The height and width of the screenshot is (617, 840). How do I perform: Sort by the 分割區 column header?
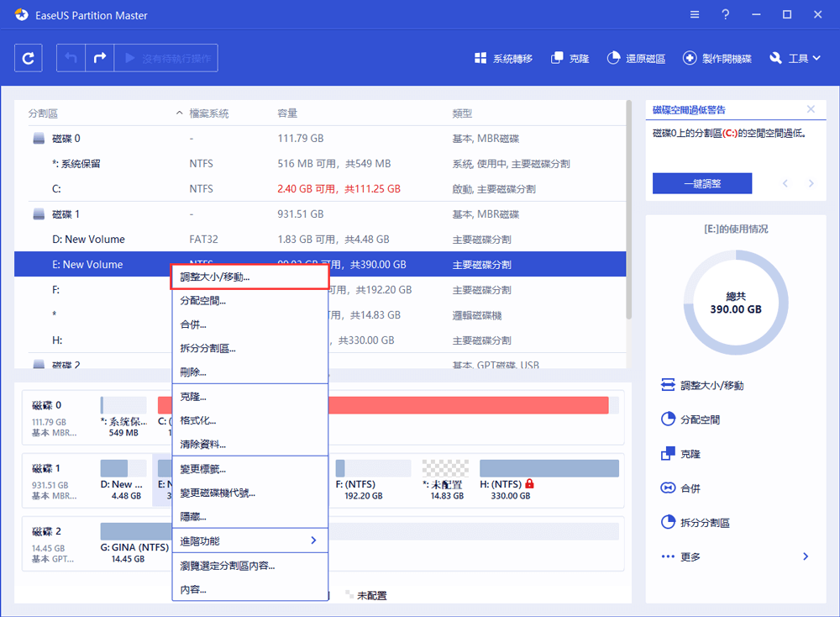click(x=43, y=113)
